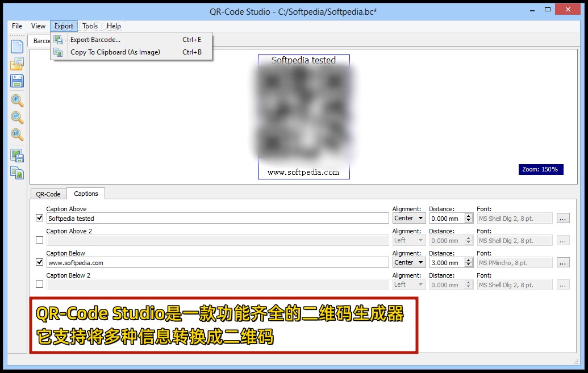Uncheck the Caption Above checkbox
This screenshot has width=588, height=373.
pyautogui.click(x=39, y=218)
